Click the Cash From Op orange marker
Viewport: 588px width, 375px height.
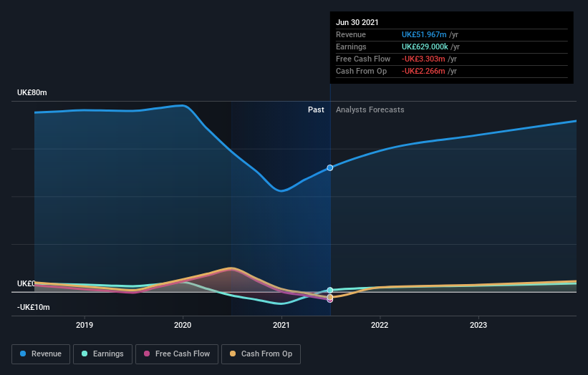pyautogui.click(x=330, y=297)
